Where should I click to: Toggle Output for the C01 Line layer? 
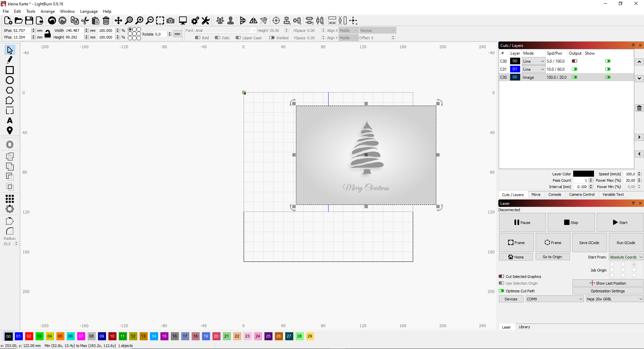pyautogui.click(x=575, y=69)
